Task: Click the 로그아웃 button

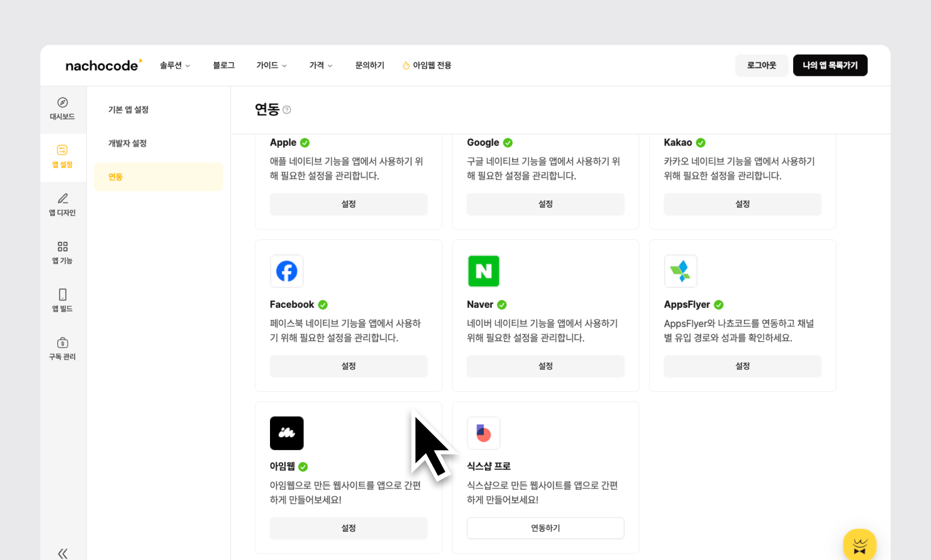Action: point(761,66)
